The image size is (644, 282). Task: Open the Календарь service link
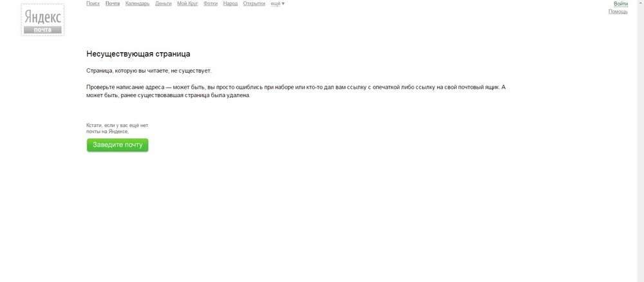coord(138,3)
